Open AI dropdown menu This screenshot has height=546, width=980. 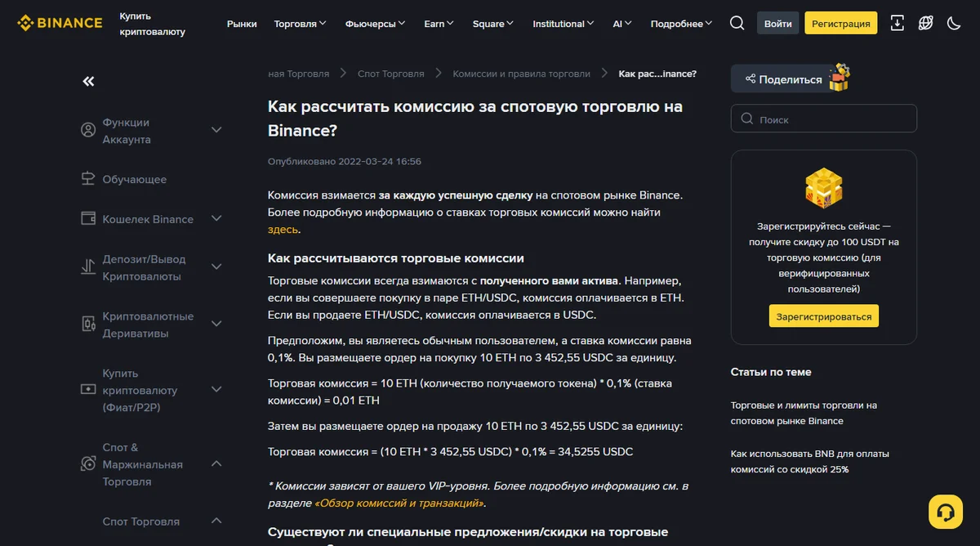(622, 24)
